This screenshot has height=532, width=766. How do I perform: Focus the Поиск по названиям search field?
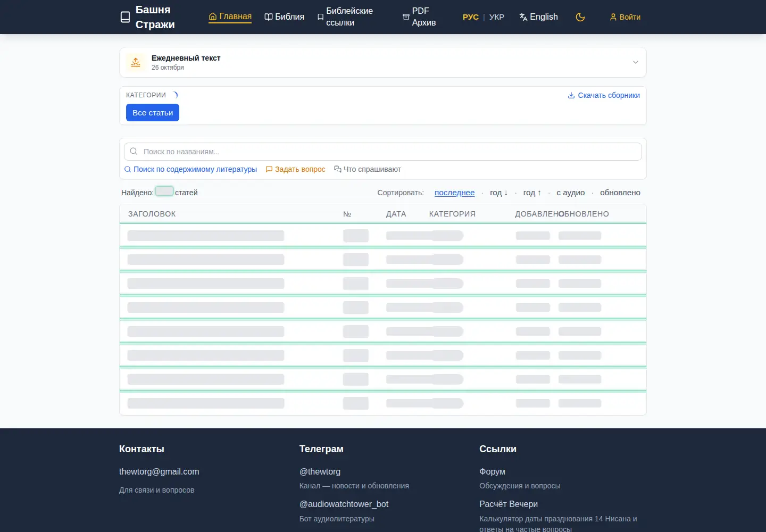[x=383, y=152]
